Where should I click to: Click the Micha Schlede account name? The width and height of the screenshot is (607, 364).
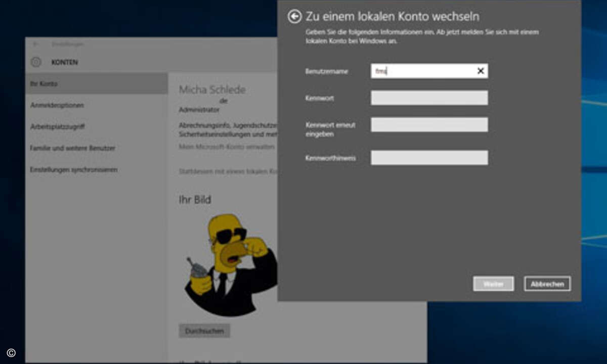212,90
